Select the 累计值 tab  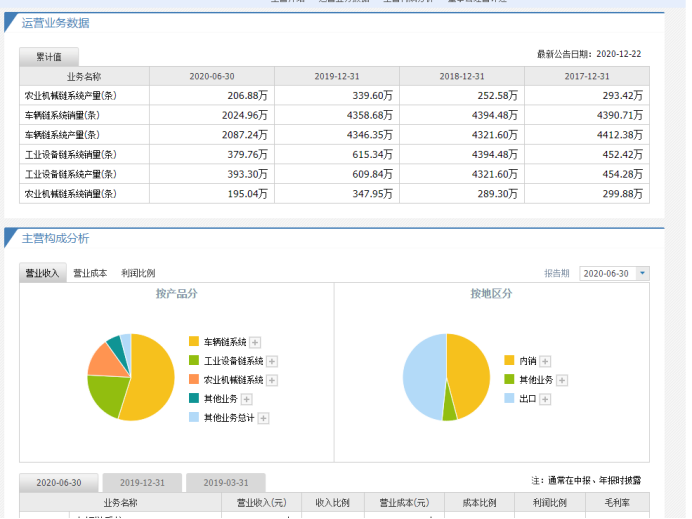(x=49, y=57)
